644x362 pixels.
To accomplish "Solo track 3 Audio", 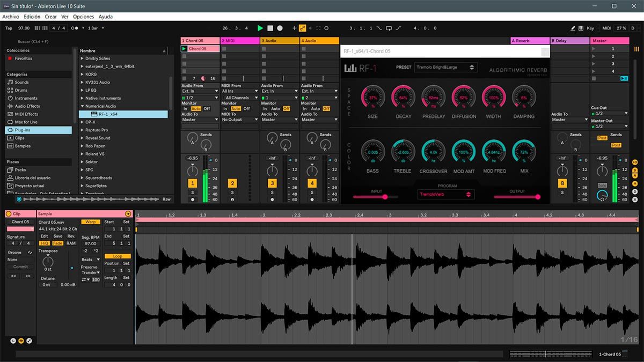I will pos(272,192).
